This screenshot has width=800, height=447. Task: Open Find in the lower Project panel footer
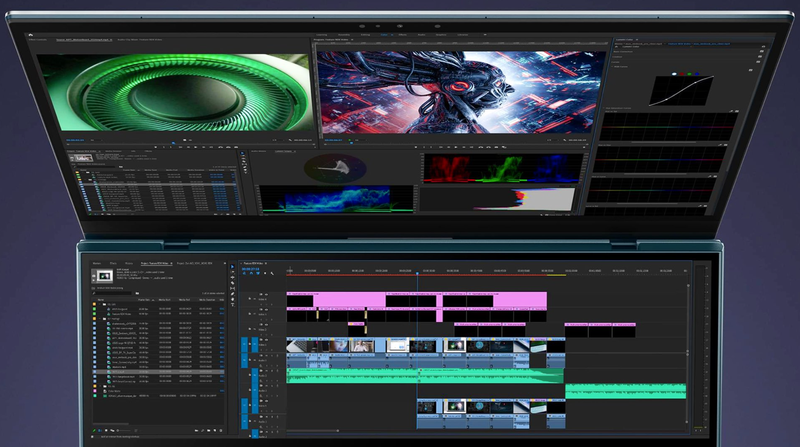(203, 430)
